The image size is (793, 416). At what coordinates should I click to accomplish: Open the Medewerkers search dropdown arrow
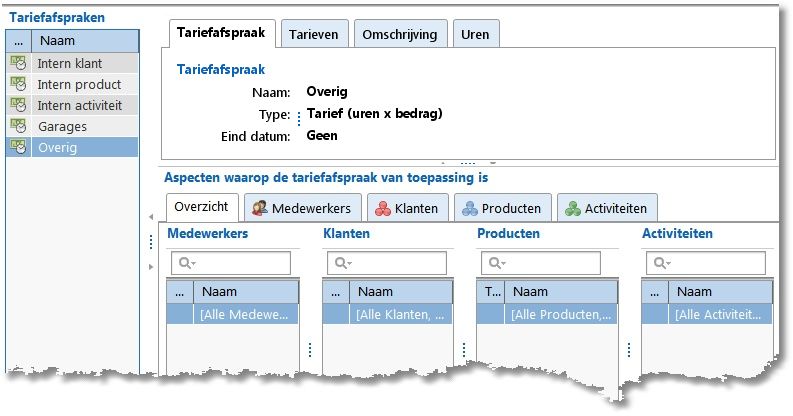(x=192, y=263)
